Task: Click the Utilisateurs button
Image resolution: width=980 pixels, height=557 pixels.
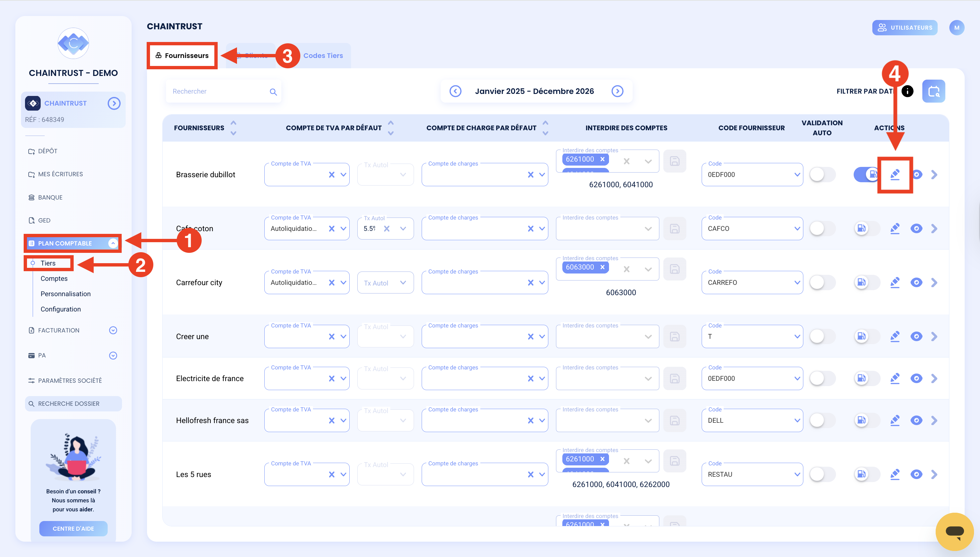Action: [x=905, y=28]
